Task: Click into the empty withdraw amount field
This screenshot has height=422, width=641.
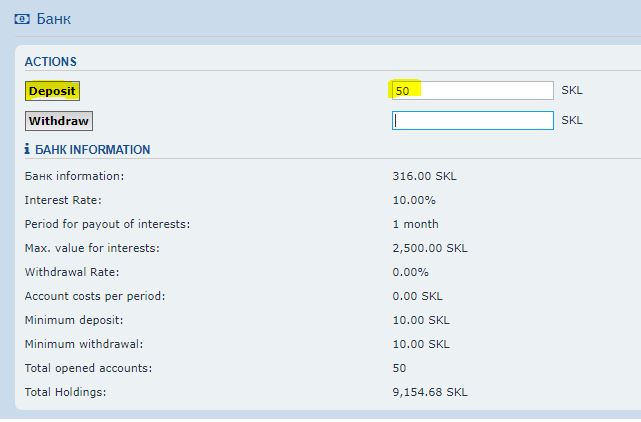Action: coord(472,121)
